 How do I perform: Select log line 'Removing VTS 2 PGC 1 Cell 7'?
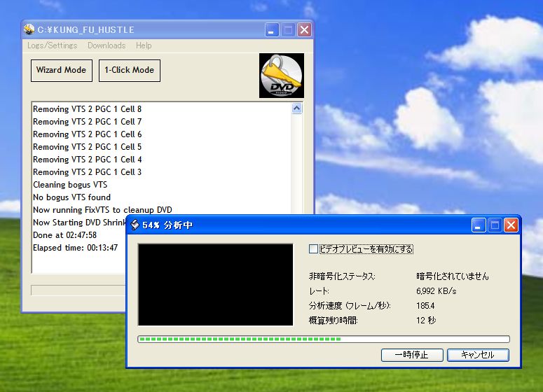tap(88, 122)
